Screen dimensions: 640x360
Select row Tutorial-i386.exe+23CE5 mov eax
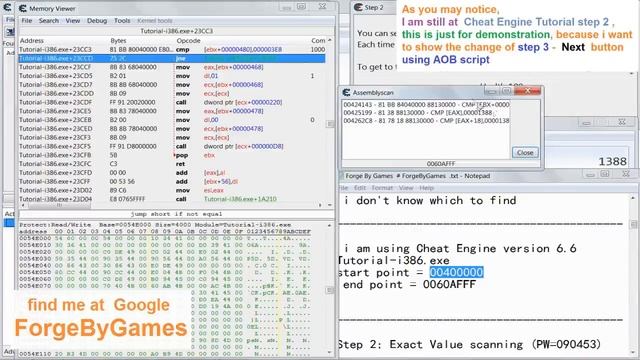pyautogui.click(x=172, y=111)
